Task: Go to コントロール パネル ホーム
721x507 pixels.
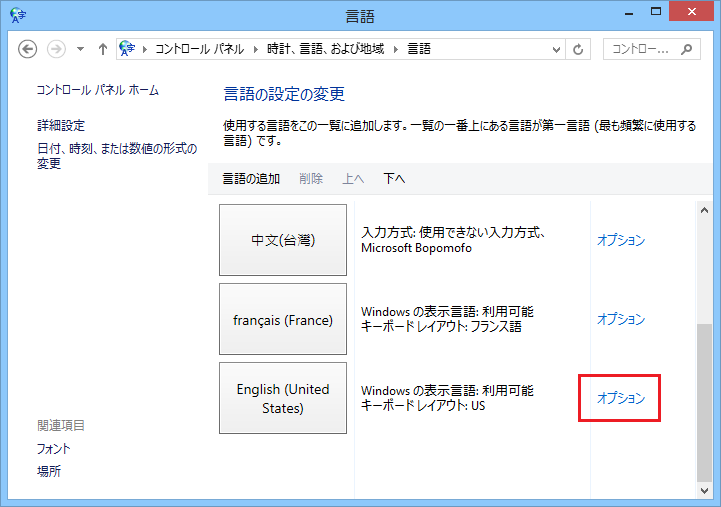Action: (98, 90)
